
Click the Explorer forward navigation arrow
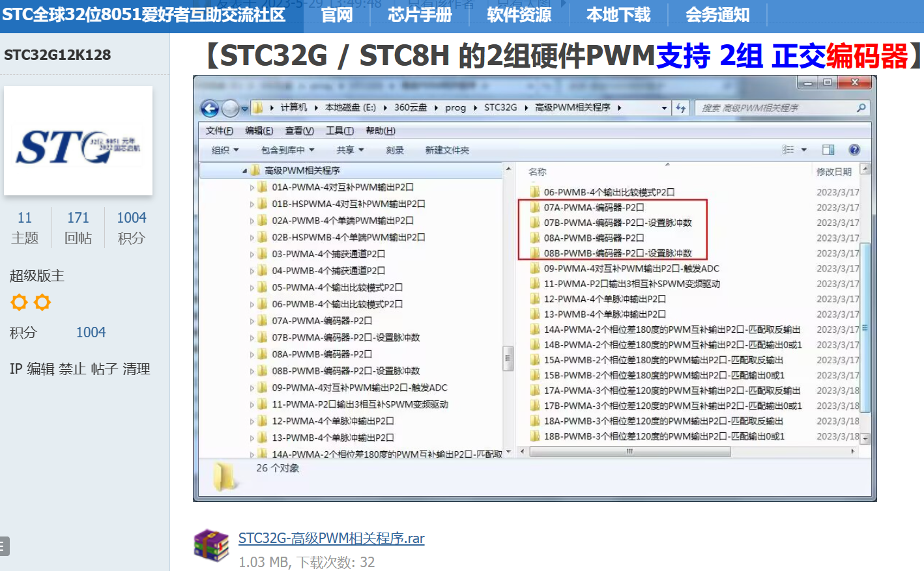coord(230,108)
